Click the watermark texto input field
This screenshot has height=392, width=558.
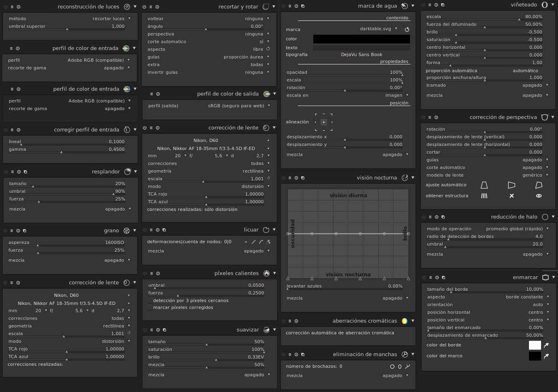(x=362, y=48)
